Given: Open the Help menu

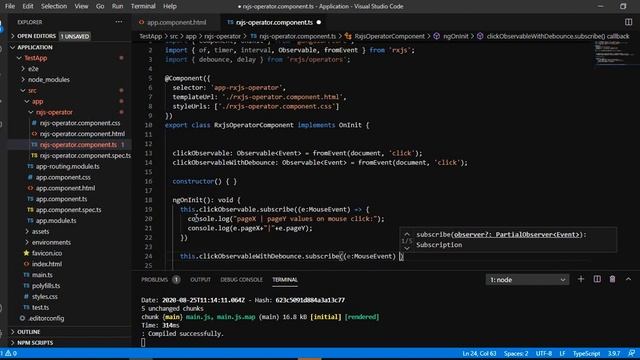Looking at the screenshot, I should 170,6.
